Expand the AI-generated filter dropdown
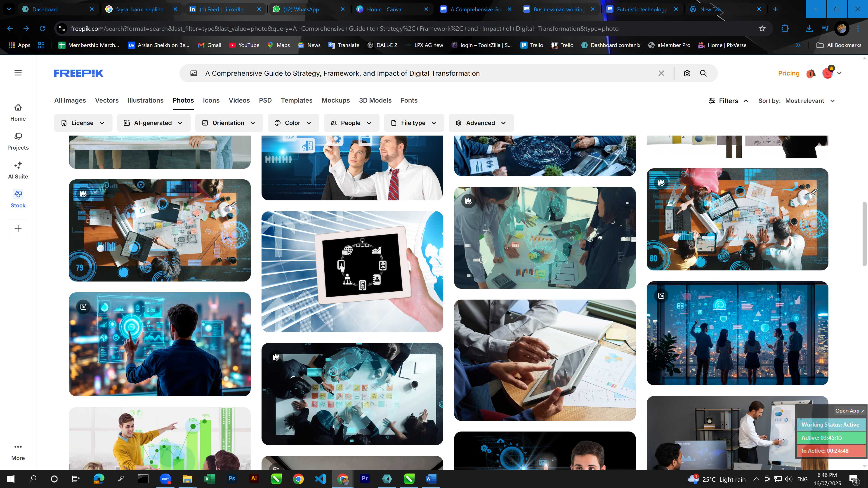The height and width of the screenshot is (488, 868). click(x=154, y=123)
